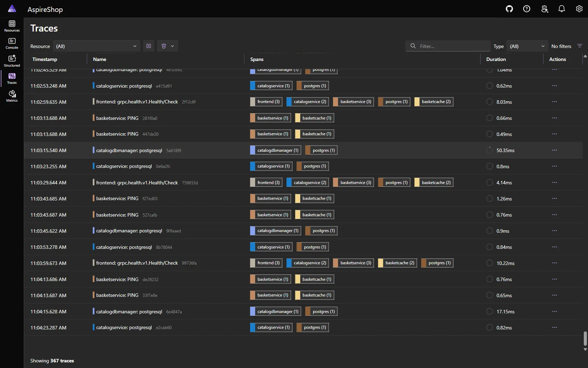Open the GitHub repository icon
588x368 pixels.
click(x=509, y=9)
